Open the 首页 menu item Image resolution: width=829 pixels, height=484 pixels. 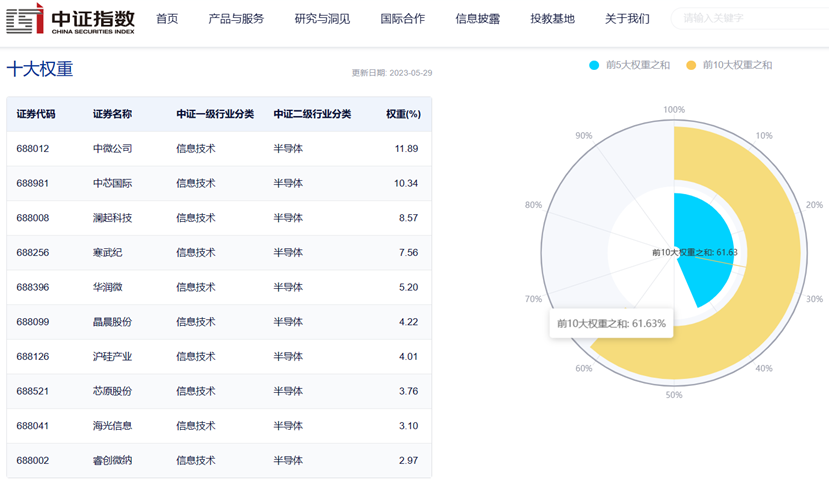(x=167, y=19)
